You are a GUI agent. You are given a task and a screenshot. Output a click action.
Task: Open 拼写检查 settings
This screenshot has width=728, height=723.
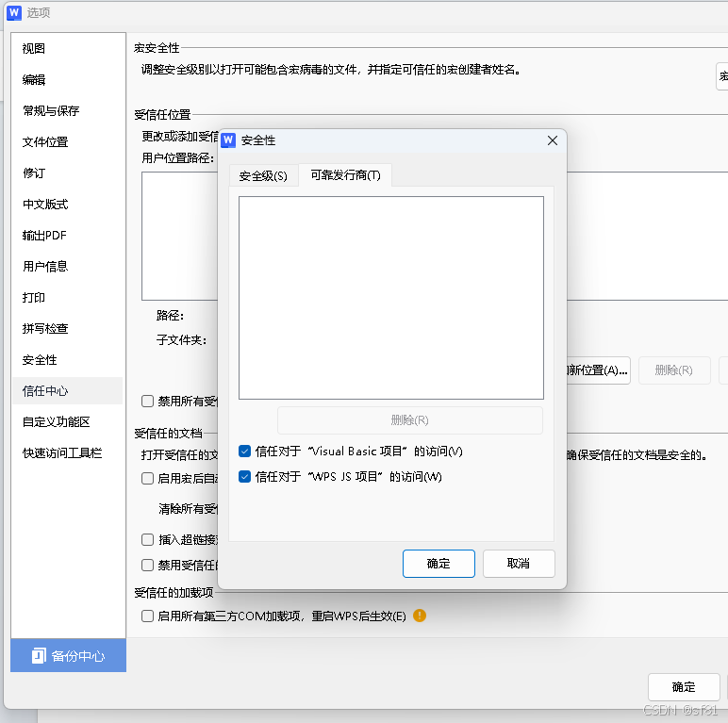point(67,328)
